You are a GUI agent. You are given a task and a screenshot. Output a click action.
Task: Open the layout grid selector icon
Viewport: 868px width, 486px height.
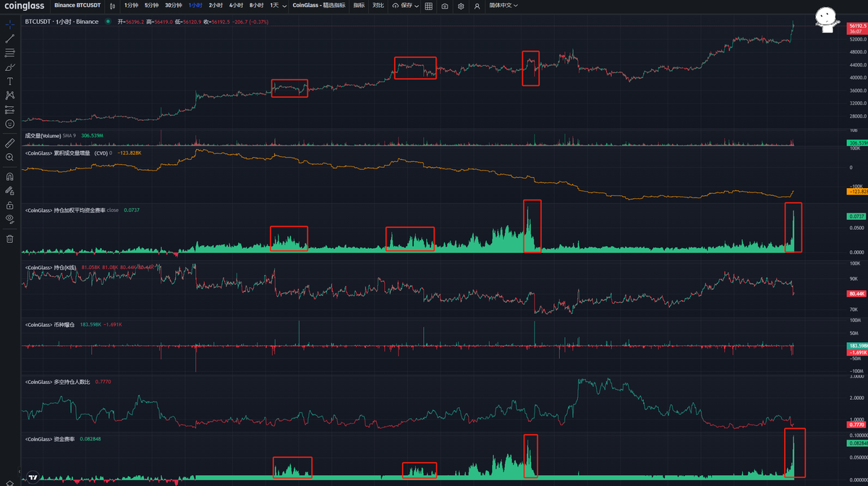(x=428, y=6)
